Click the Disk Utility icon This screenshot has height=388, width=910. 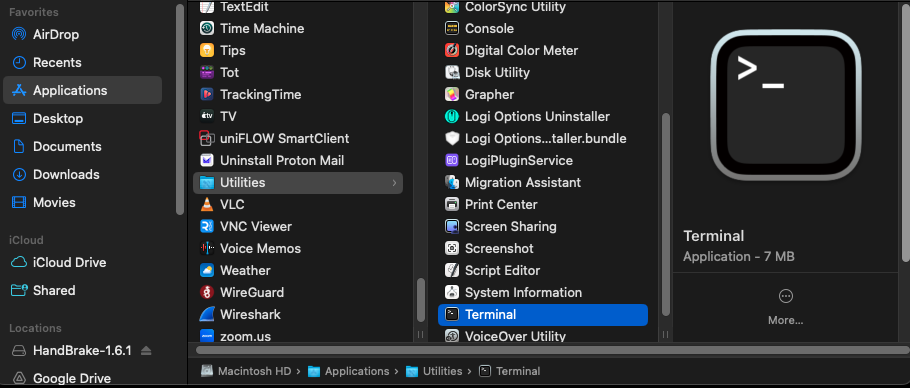coord(452,72)
